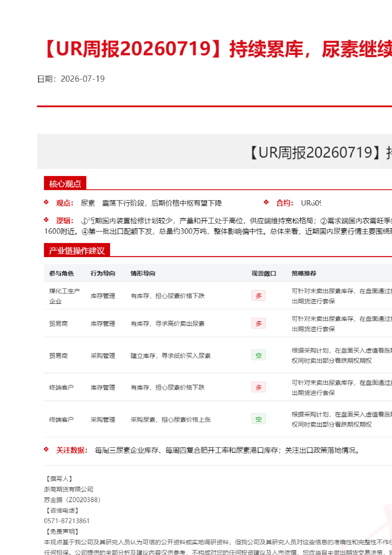Select the 逻辑: label
Screen dimensions: 392x555
[65, 220]
